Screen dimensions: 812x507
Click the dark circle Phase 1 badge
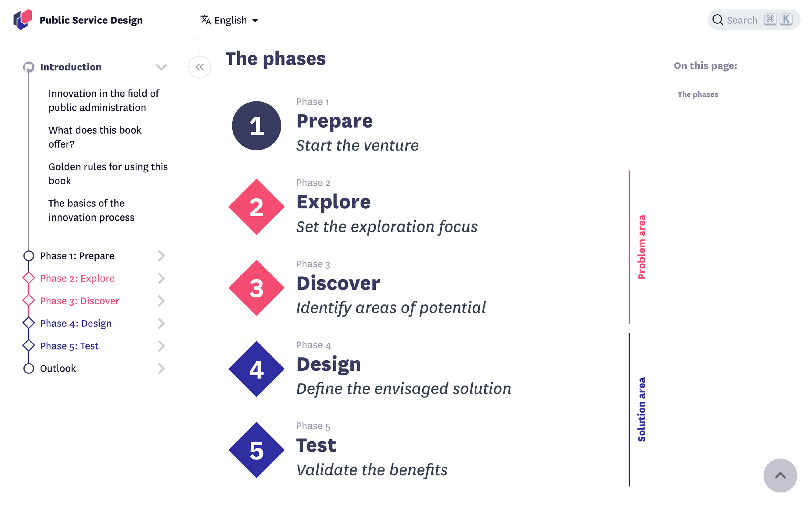[x=256, y=126]
